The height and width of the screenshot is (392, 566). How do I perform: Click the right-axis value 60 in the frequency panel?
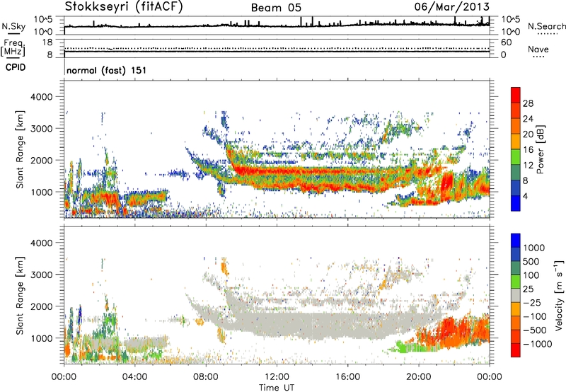(x=507, y=42)
